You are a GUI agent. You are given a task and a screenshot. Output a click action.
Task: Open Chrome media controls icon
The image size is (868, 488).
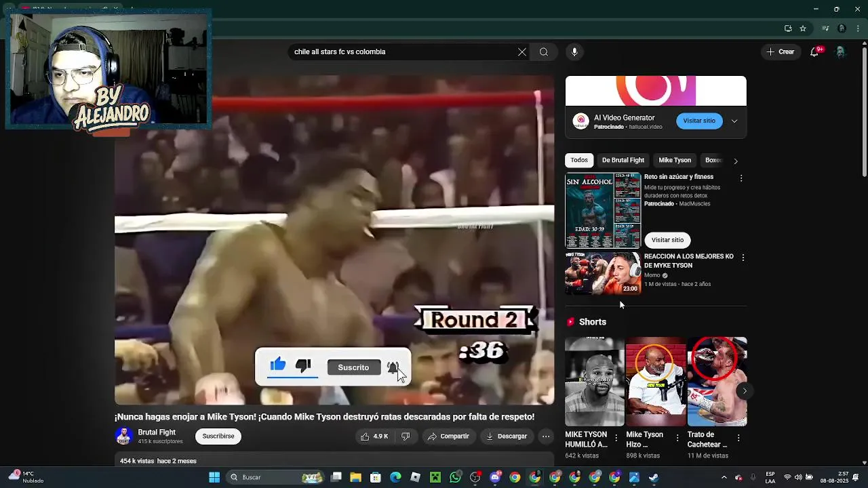(x=825, y=28)
